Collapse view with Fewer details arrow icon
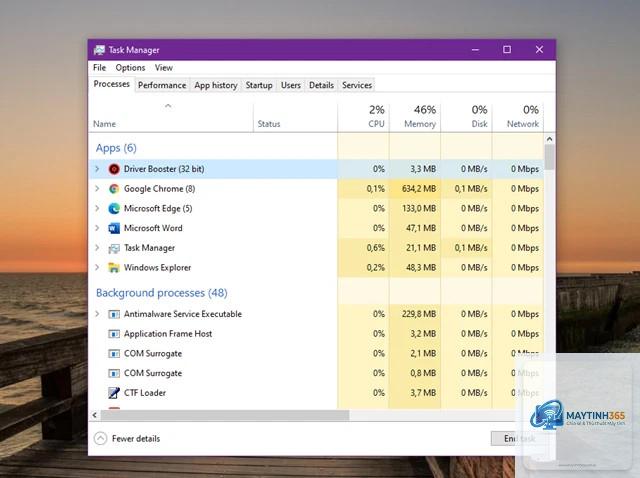The height and width of the screenshot is (478, 640). (x=100, y=438)
